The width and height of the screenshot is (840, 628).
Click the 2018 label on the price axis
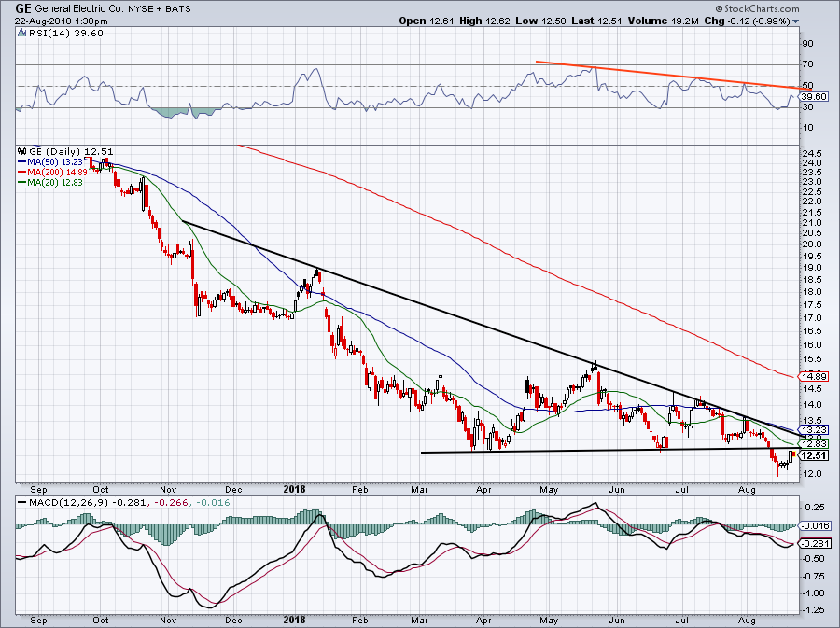click(294, 489)
